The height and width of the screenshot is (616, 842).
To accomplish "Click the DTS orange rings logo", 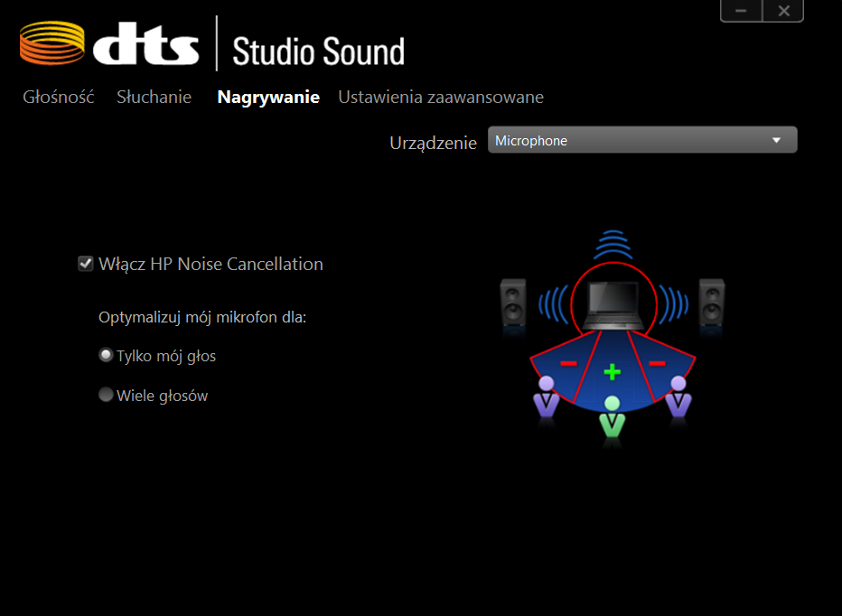I will pyautogui.click(x=52, y=43).
